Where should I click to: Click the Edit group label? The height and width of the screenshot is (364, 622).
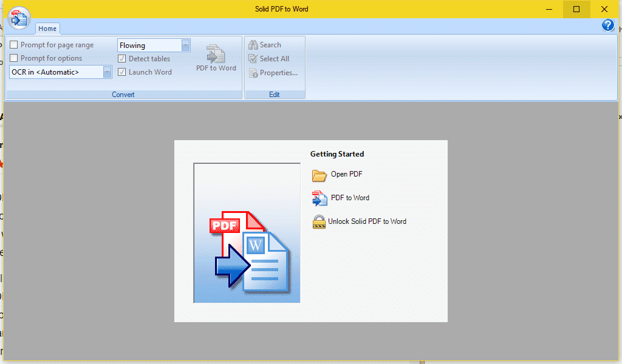274,95
